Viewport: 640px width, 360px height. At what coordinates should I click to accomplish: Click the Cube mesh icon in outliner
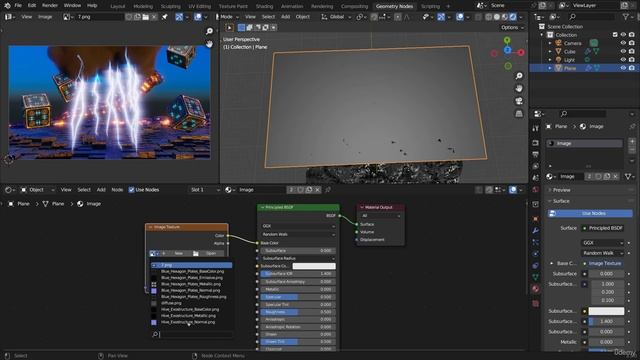tap(558, 51)
